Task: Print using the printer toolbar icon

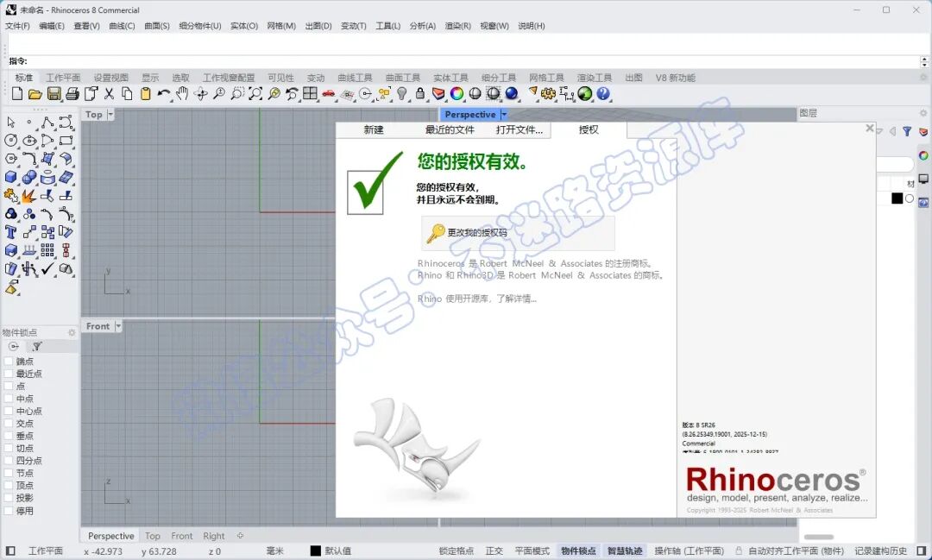Action: pos(72,94)
